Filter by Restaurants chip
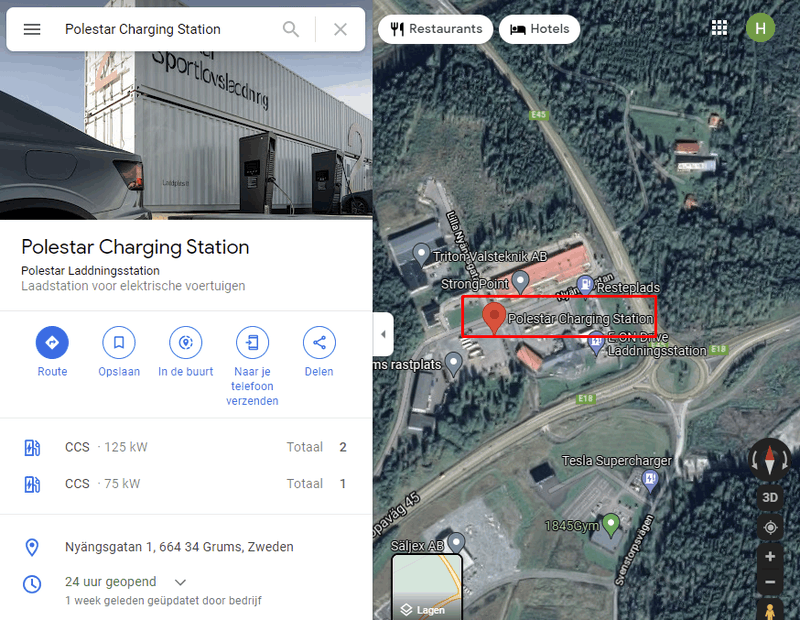This screenshot has width=800, height=620. click(x=436, y=29)
